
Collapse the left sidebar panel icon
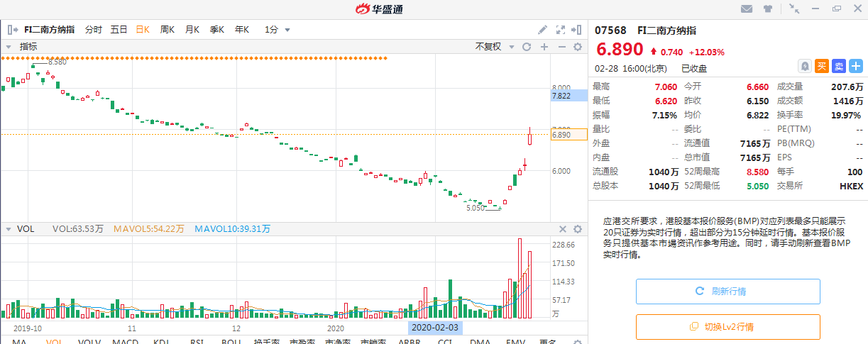[x=12, y=30]
